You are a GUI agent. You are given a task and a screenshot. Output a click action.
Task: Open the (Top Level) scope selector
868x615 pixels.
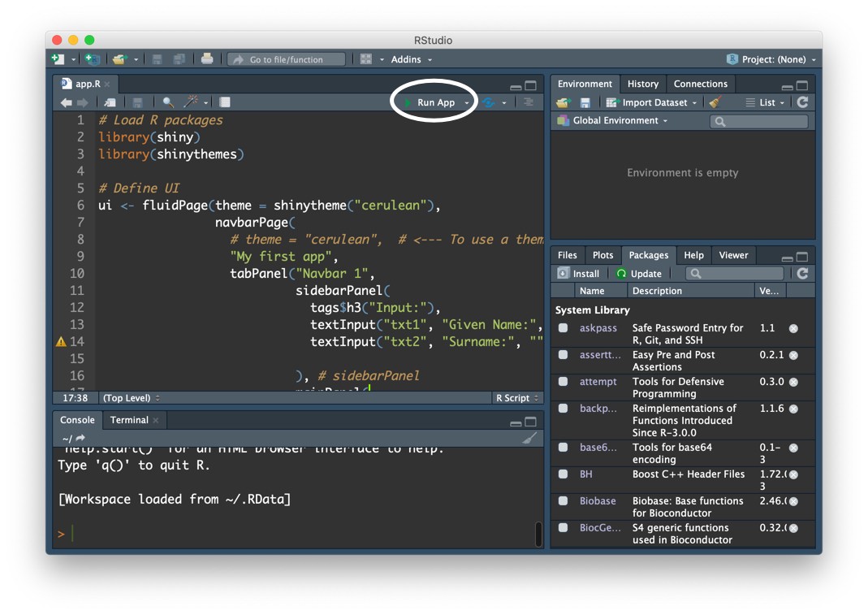point(132,398)
